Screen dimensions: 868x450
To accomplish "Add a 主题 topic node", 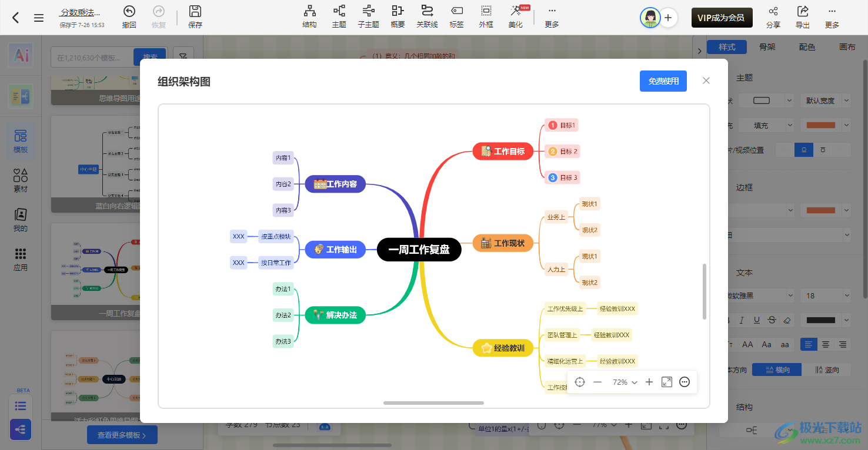I will 339,17.
